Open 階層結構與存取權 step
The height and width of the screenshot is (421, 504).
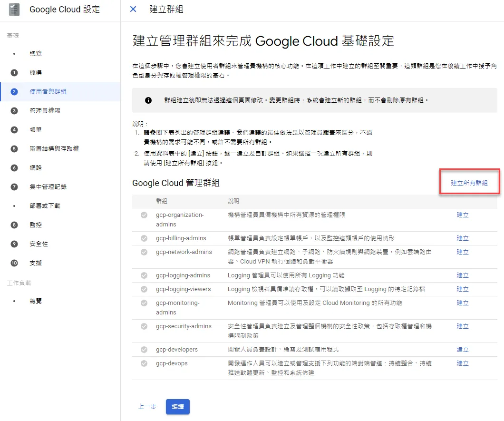coord(54,148)
